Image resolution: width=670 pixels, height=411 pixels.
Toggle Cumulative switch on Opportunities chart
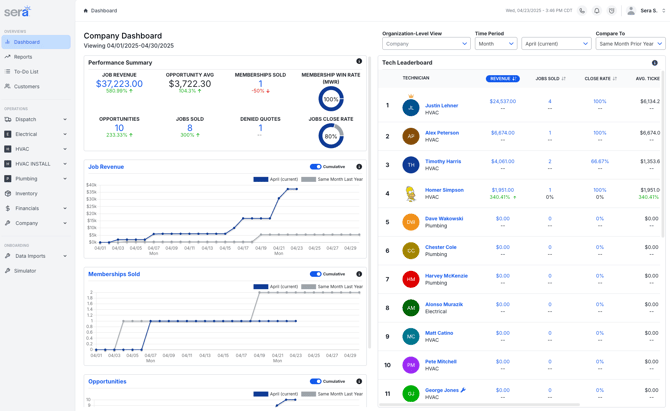point(315,381)
